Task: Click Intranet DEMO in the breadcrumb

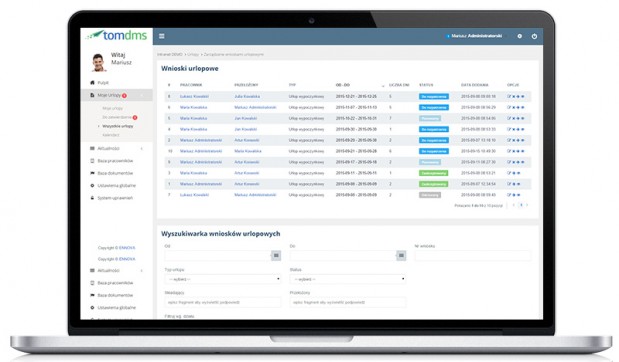Action: tap(170, 54)
